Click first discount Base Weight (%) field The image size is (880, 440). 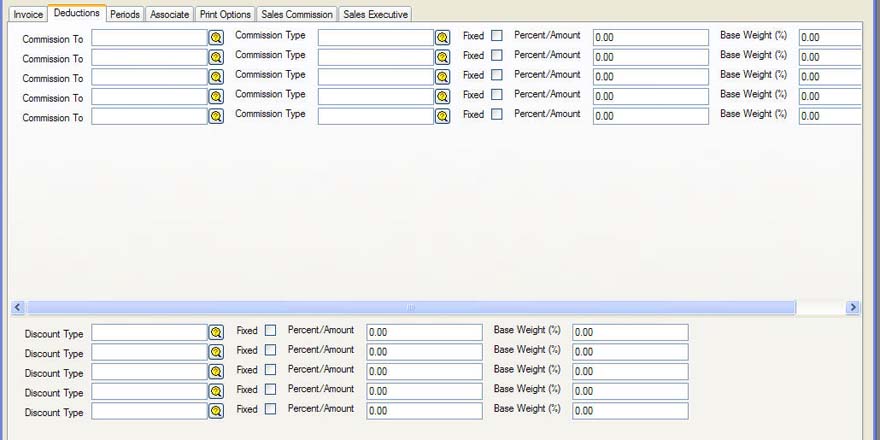630,332
